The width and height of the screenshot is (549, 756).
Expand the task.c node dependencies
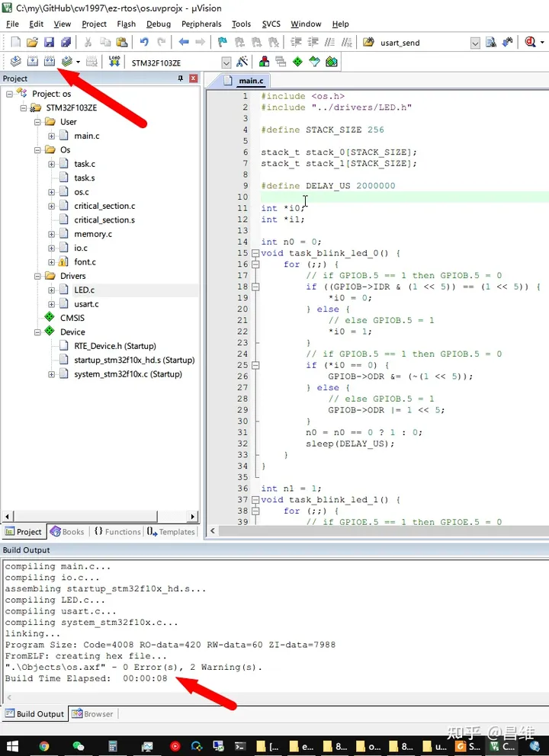tap(52, 164)
